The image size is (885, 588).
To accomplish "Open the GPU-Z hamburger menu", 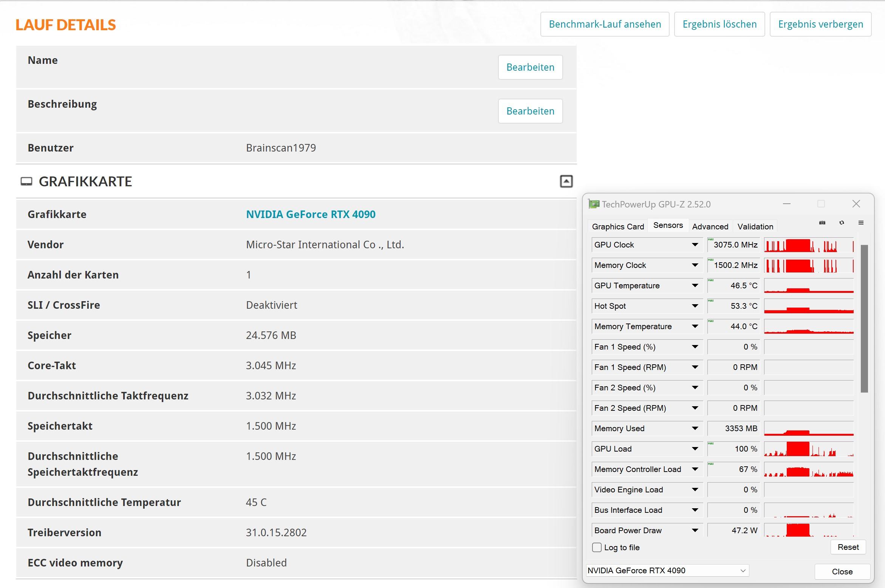I will 861,223.
